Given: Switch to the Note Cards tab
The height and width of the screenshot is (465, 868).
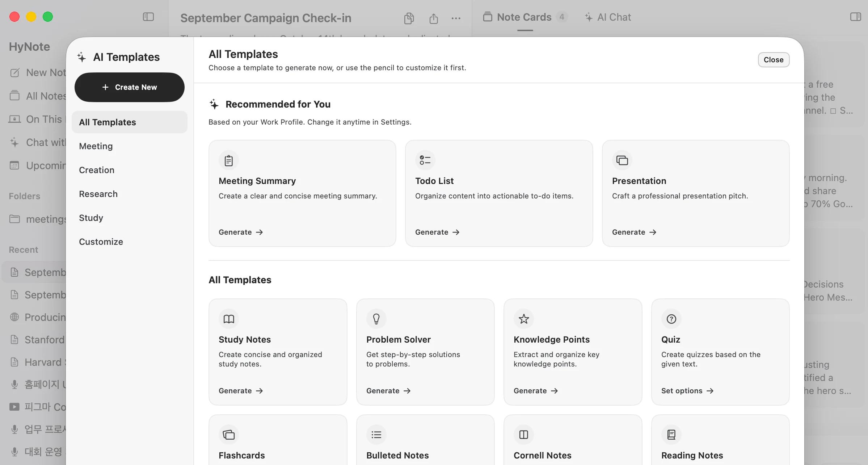Looking at the screenshot, I should [x=525, y=17].
